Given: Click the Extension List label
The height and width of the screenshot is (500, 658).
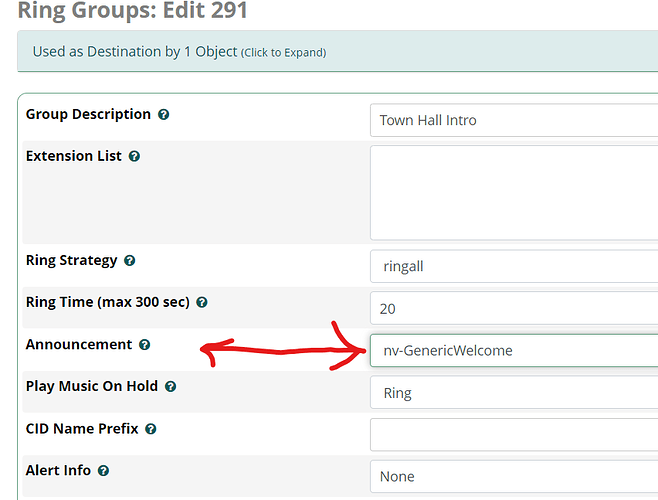Looking at the screenshot, I should click(73, 156).
